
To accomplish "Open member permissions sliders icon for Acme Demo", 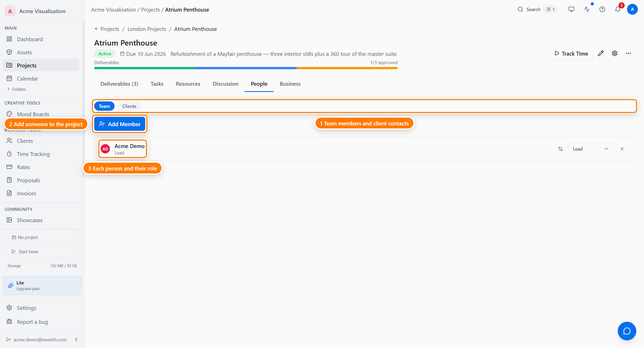I will click(560, 149).
